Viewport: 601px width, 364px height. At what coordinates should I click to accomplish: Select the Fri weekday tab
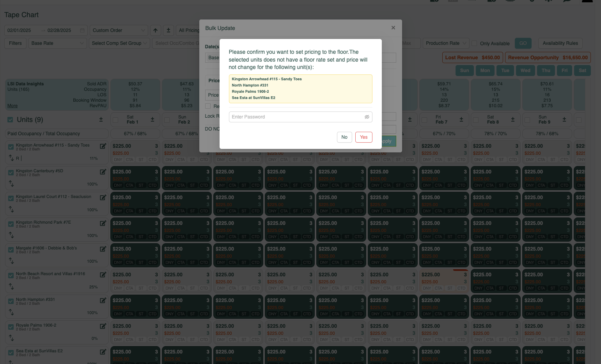click(564, 71)
